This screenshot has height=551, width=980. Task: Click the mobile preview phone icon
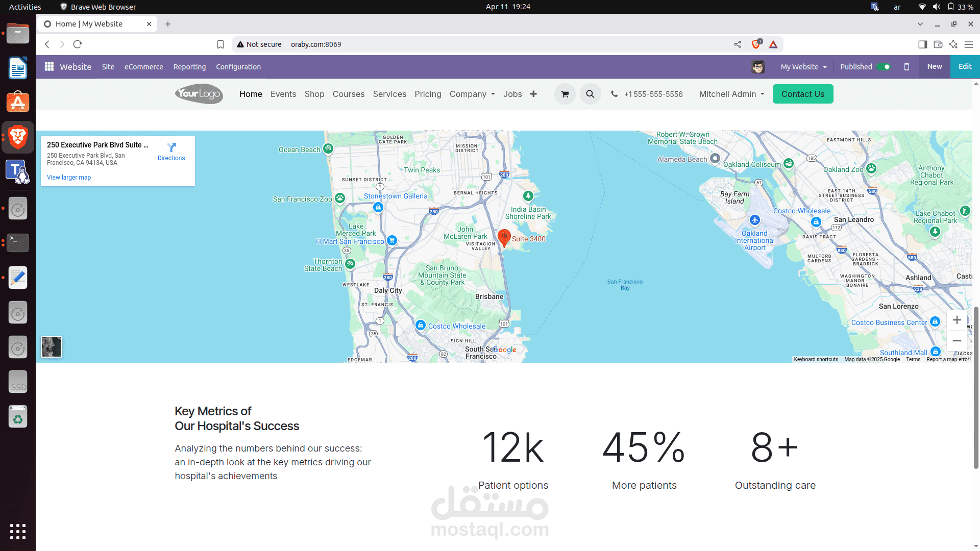[x=906, y=67]
